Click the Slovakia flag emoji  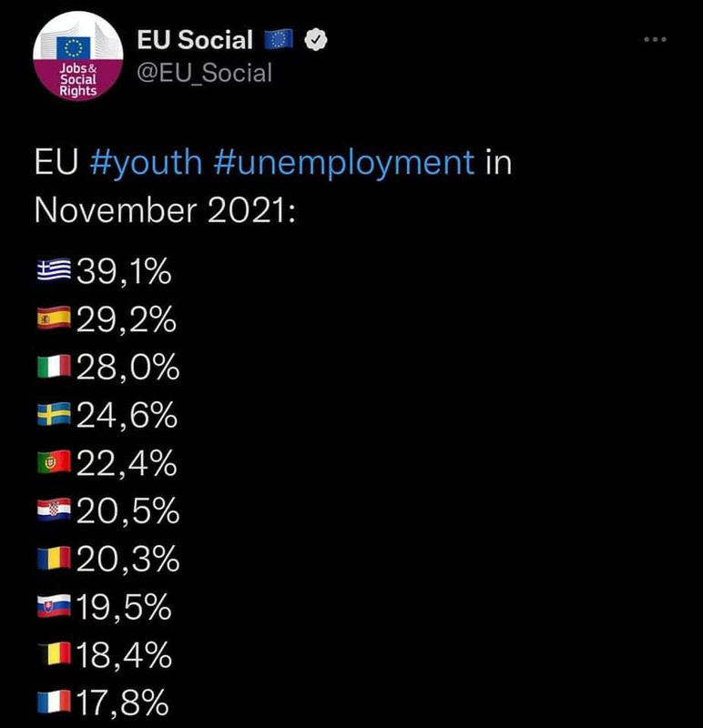click(55, 608)
